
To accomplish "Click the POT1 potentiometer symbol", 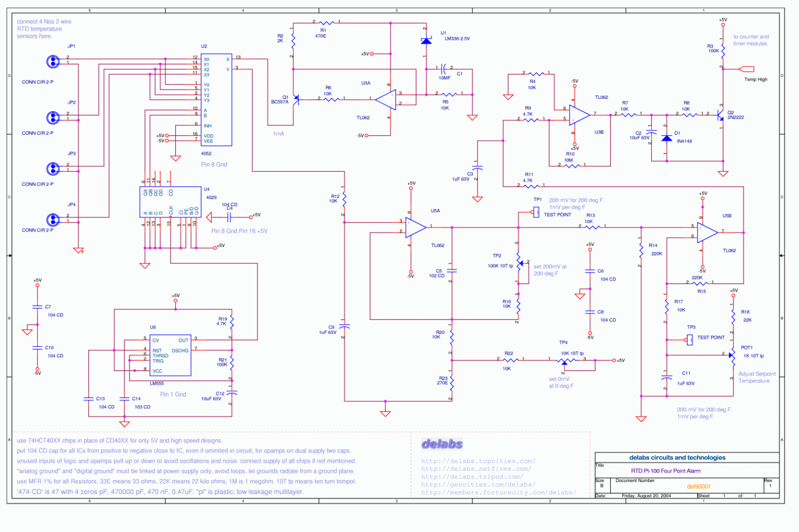I will pos(731,356).
